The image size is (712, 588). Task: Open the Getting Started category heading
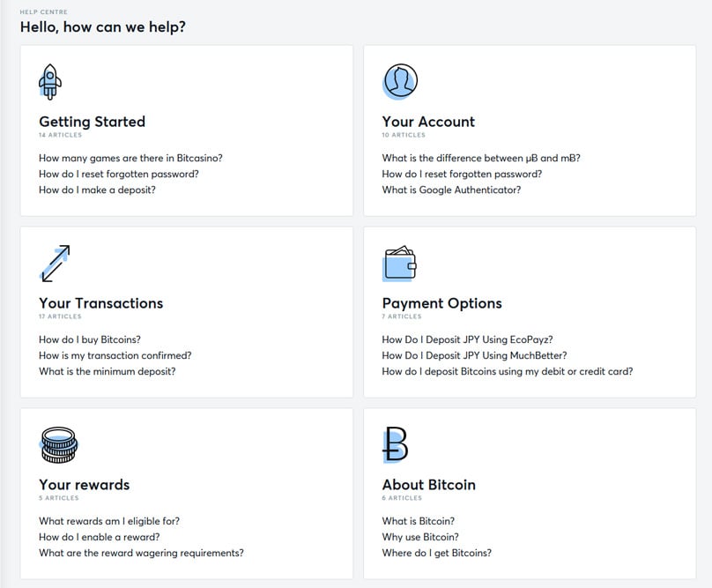click(x=92, y=122)
